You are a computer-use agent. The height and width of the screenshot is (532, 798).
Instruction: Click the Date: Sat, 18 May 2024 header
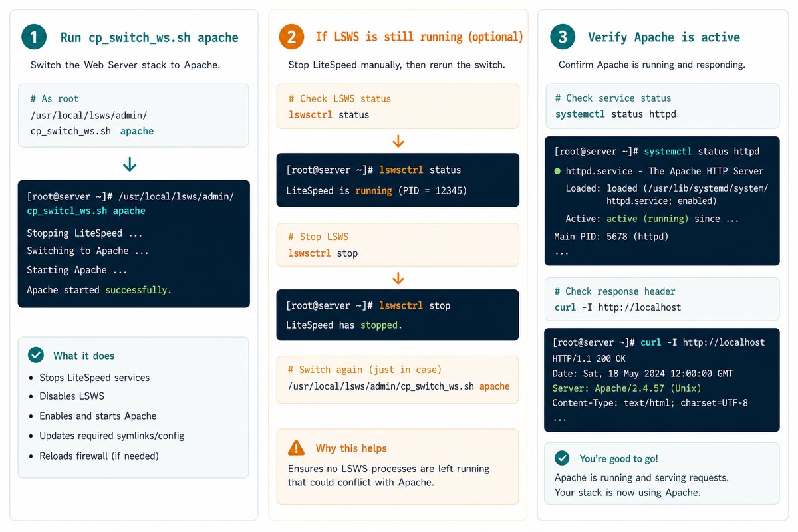pos(642,374)
